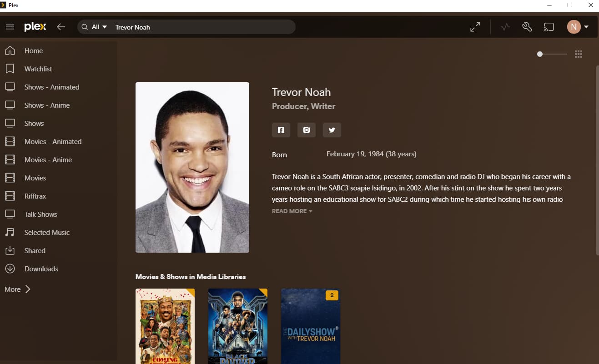Open the Shows - Animated library
The height and width of the screenshot is (364, 599).
pos(52,87)
